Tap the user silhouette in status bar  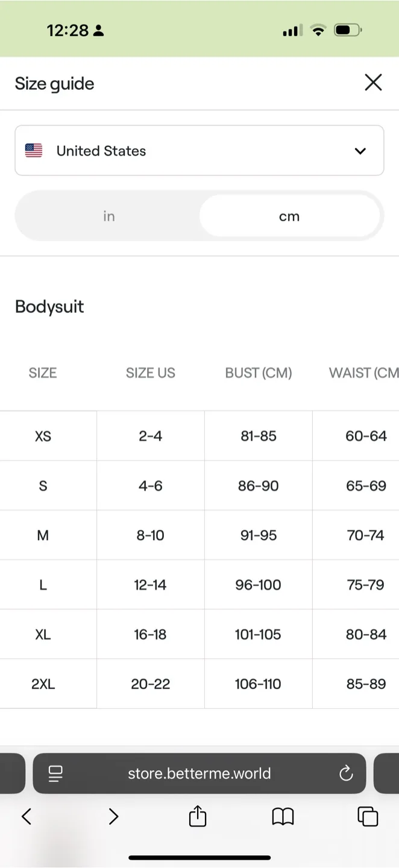point(99,30)
